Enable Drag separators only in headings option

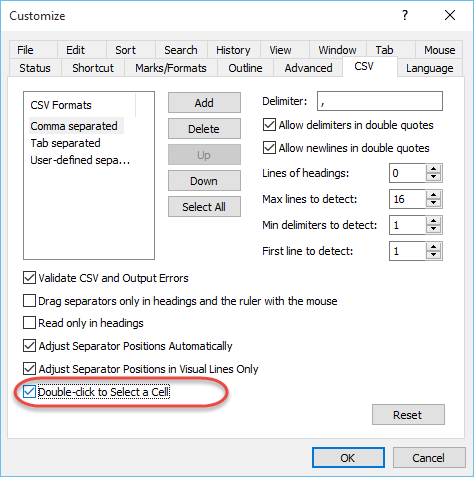pyautogui.click(x=29, y=301)
